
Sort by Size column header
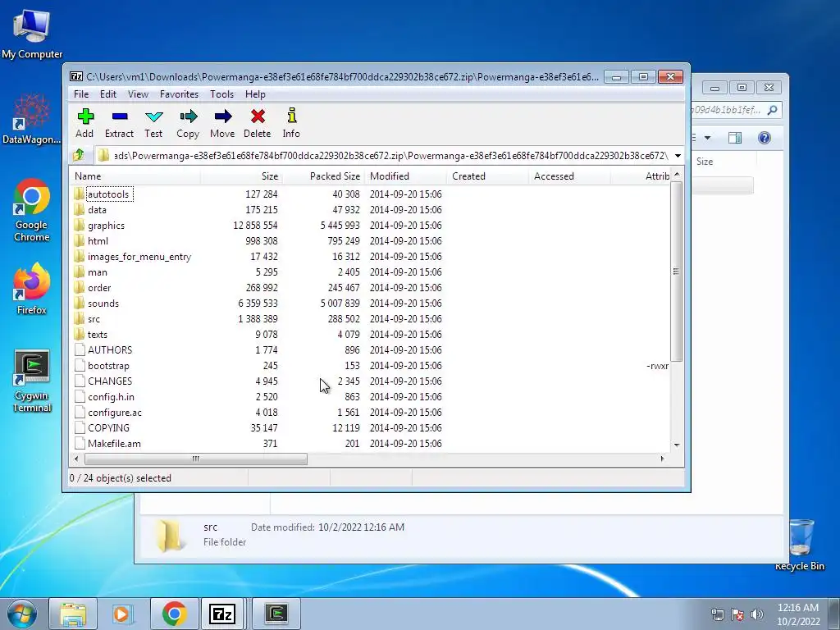coord(241,176)
